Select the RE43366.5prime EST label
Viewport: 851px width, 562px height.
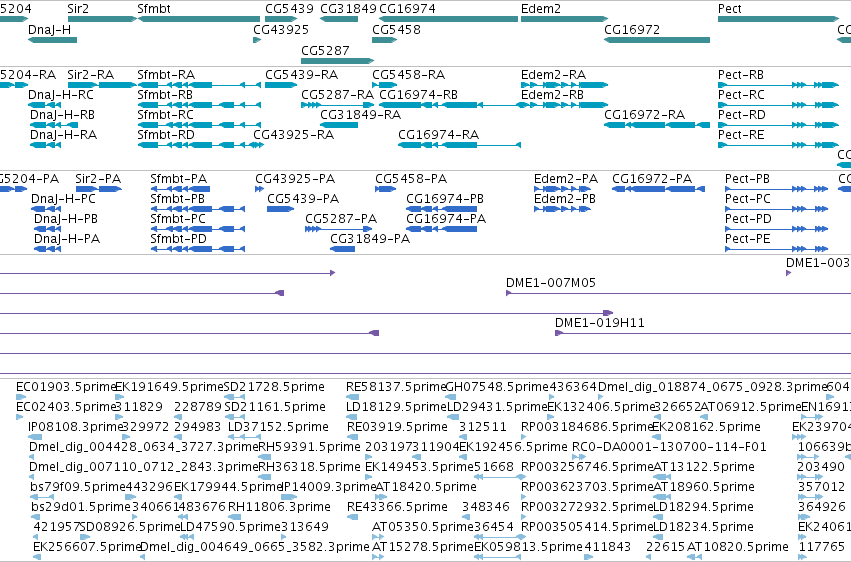point(397,507)
